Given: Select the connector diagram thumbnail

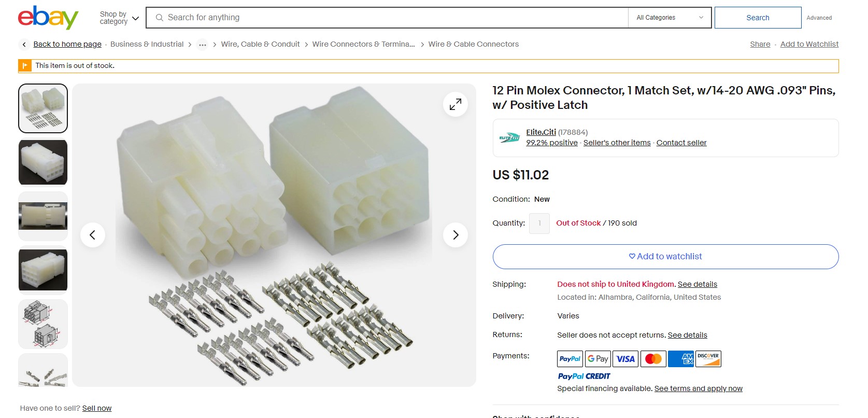Looking at the screenshot, I should (43, 324).
